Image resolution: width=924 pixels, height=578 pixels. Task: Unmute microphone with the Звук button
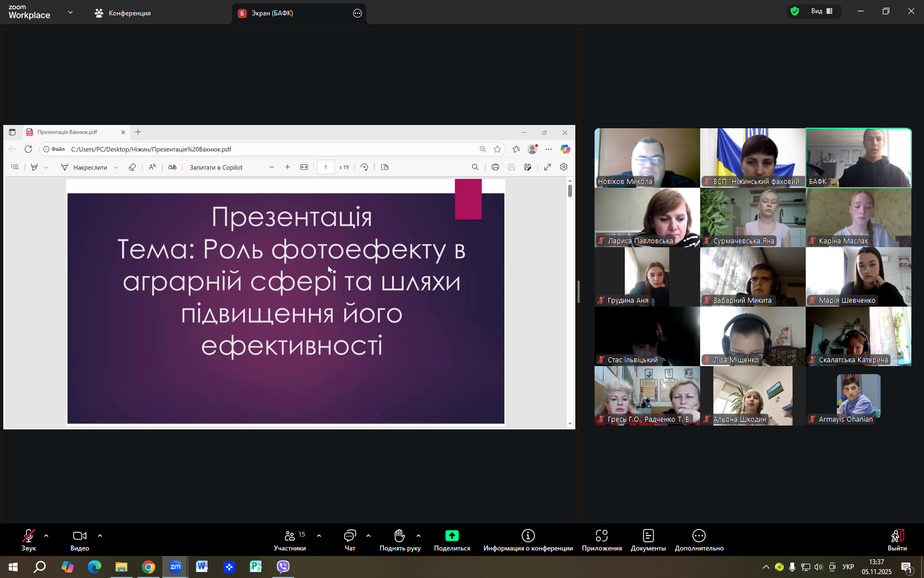28,539
